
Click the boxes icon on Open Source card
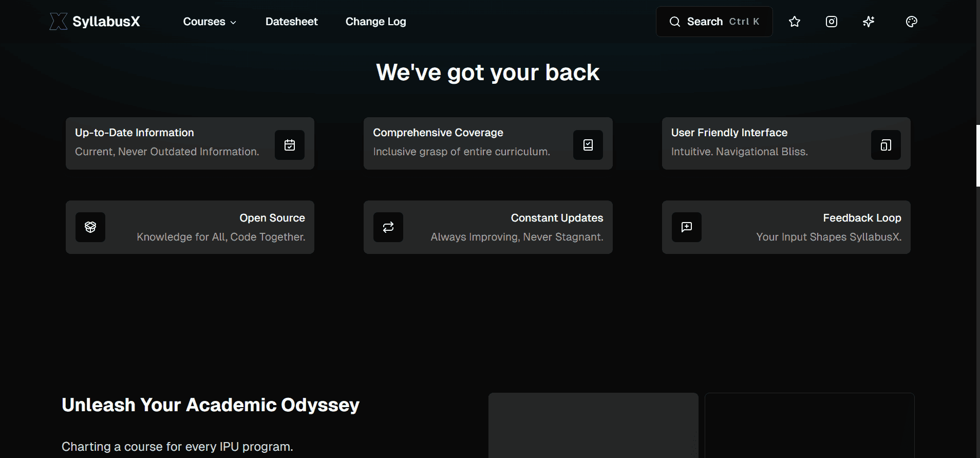tap(90, 227)
